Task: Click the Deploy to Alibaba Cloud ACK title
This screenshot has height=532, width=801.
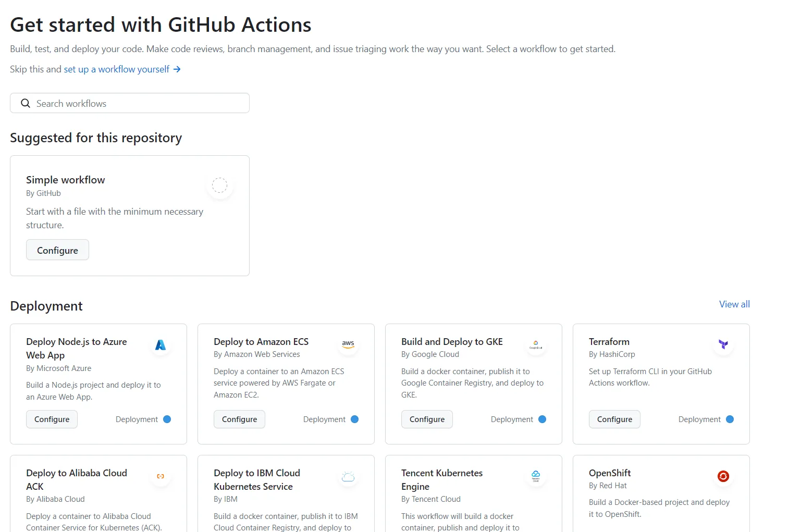Action: click(77, 480)
